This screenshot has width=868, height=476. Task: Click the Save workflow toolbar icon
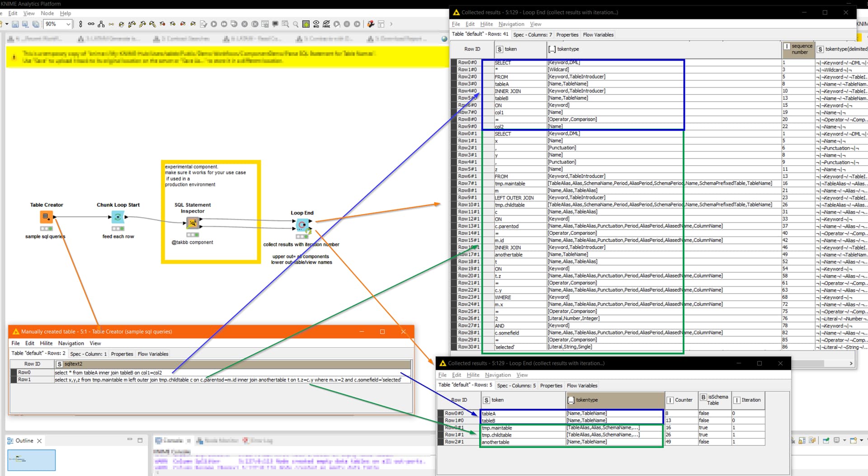15,24
